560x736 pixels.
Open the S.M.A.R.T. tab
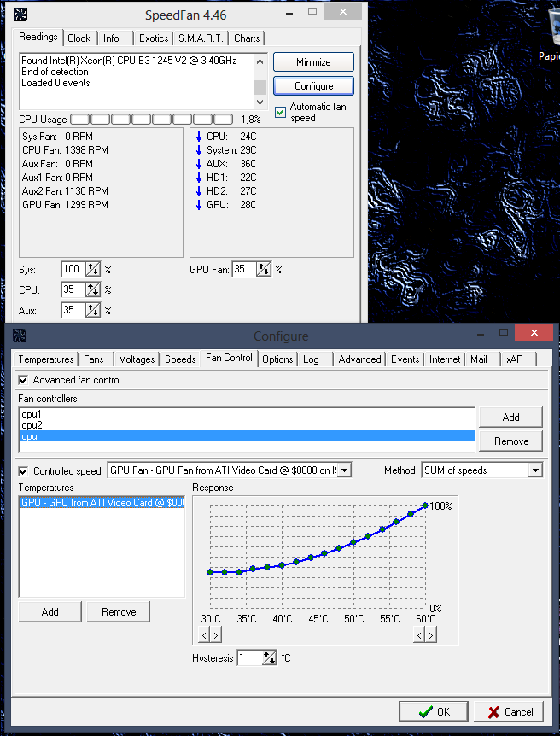[x=201, y=38]
